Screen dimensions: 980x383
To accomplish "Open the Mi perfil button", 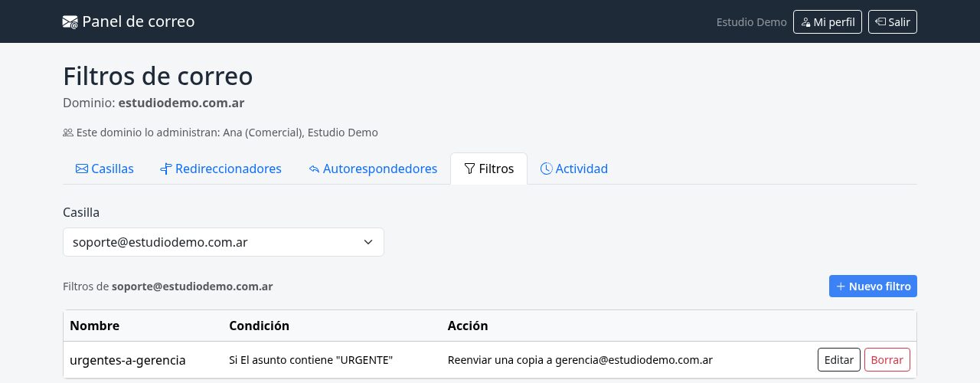I will [x=828, y=22].
